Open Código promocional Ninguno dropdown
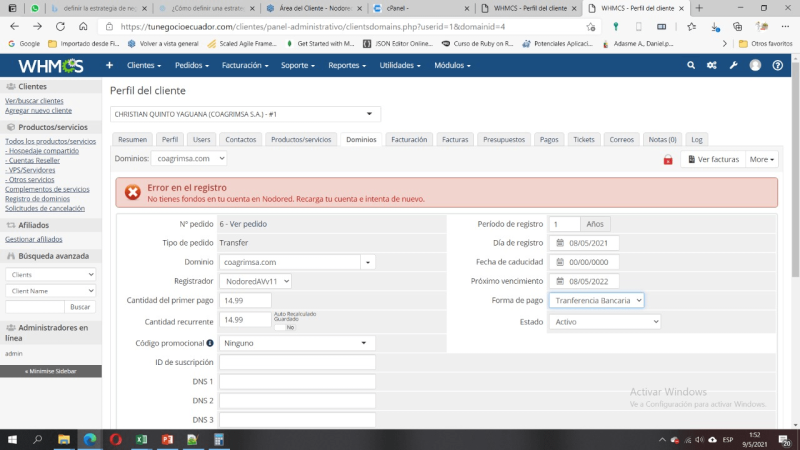This screenshot has width=800, height=450. coord(297,343)
